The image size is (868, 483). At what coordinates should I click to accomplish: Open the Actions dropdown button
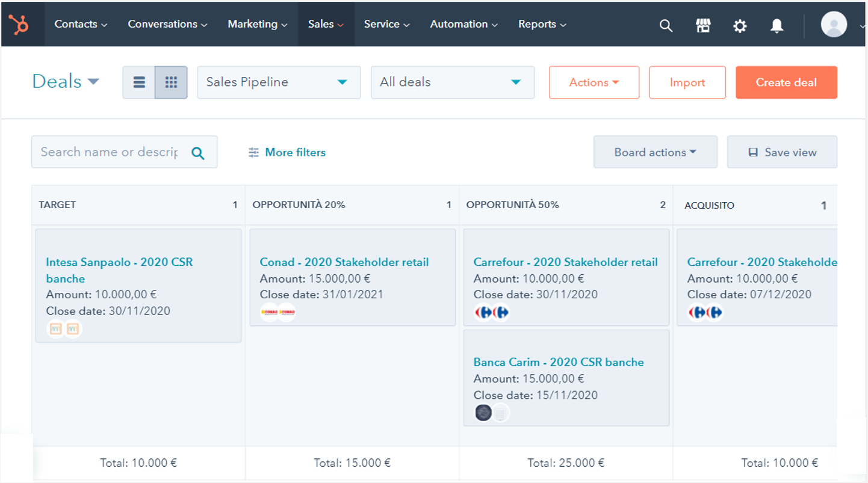594,82
